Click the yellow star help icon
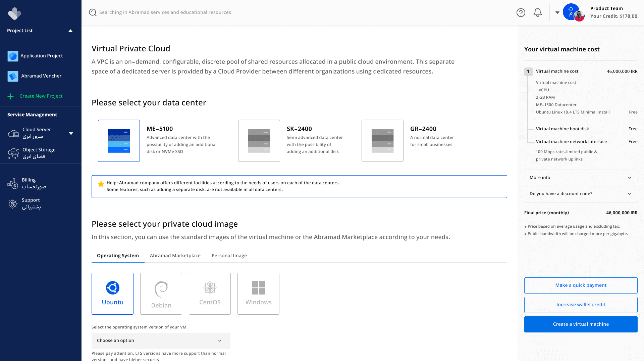Viewport: 644px width, 361px height. click(x=101, y=184)
